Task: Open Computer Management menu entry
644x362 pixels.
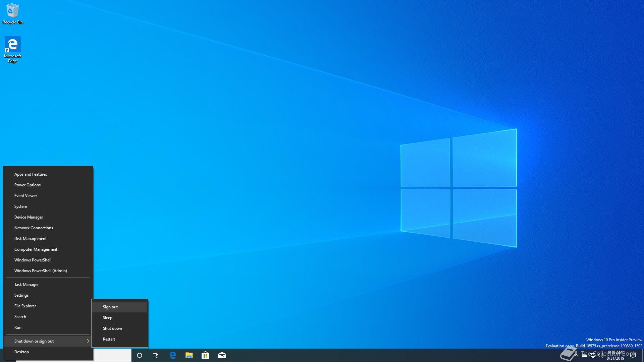Action: (x=48, y=249)
